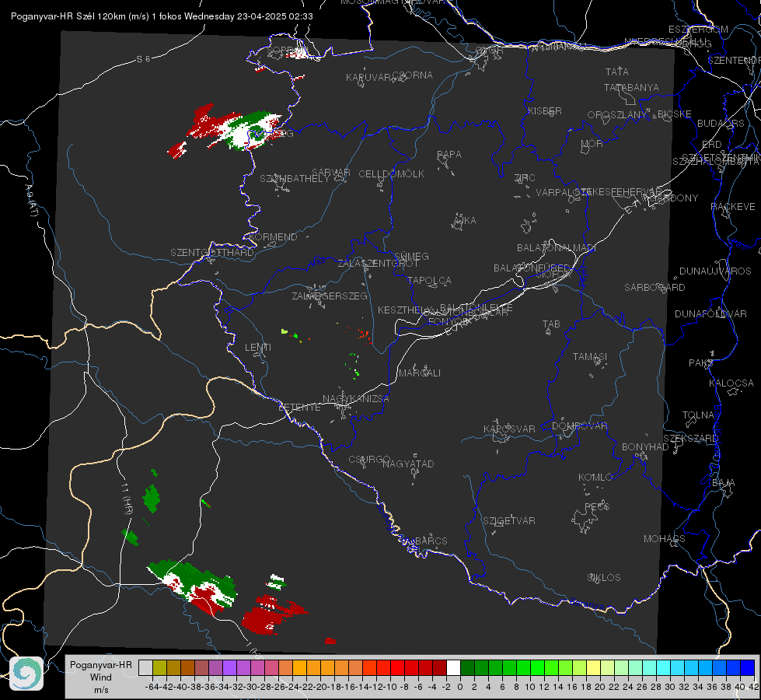Click the SZENTGOTTHARD city label
761x700 pixels.
pos(212,253)
